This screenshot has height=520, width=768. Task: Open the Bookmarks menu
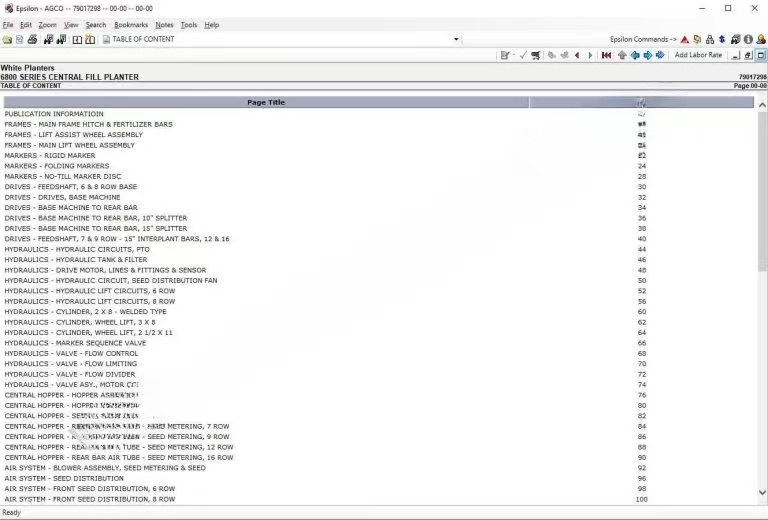click(x=131, y=24)
